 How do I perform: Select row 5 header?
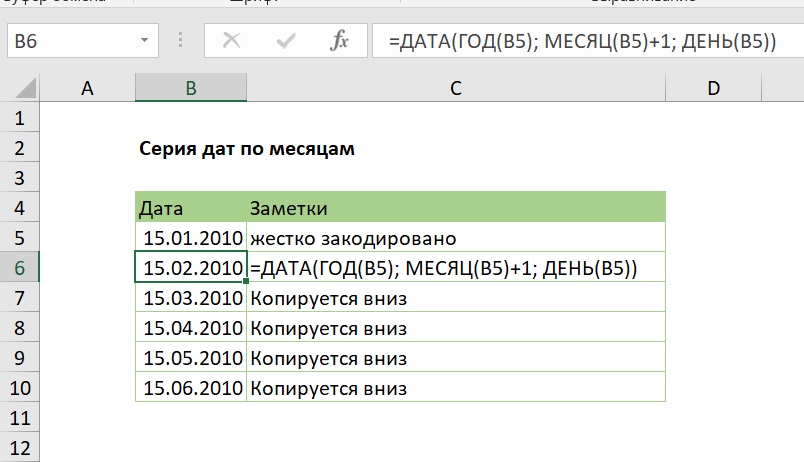(19, 237)
